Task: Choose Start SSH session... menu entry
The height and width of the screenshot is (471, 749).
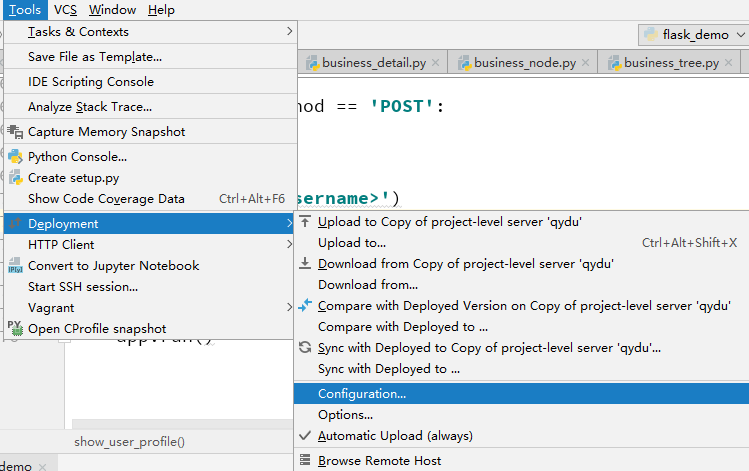Action: (x=83, y=287)
